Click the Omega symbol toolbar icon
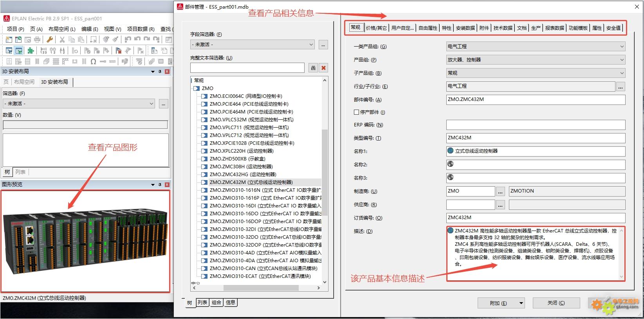Viewport: 644px width, 319px height. coord(93,61)
